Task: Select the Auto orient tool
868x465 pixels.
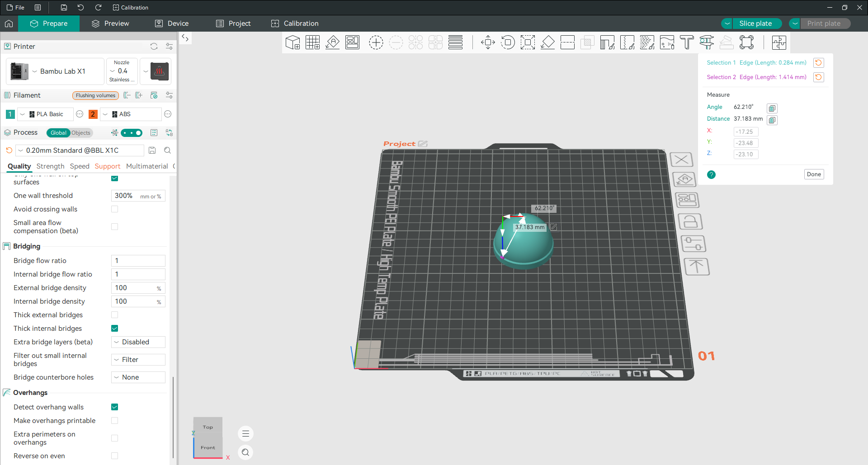Action: (332, 42)
